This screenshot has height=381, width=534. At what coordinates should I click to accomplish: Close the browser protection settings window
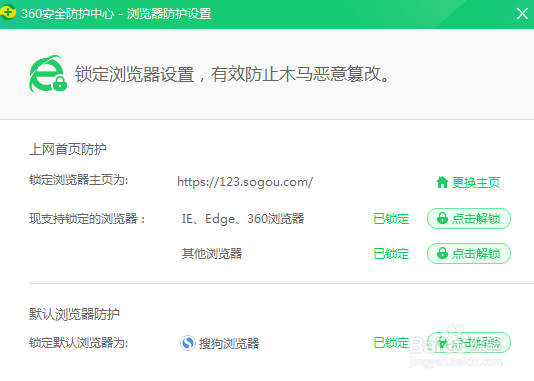[x=522, y=14]
